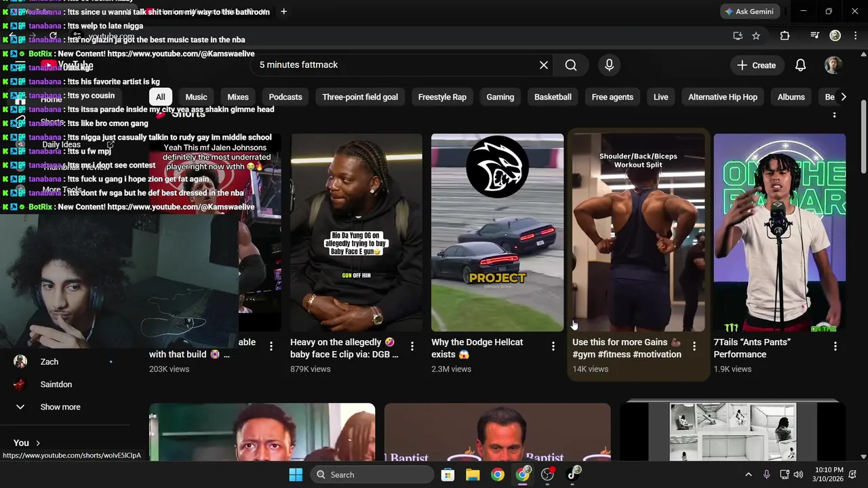Click 'Use this for more Gains' title
Screen dimensions: 868x488
pos(627,348)
